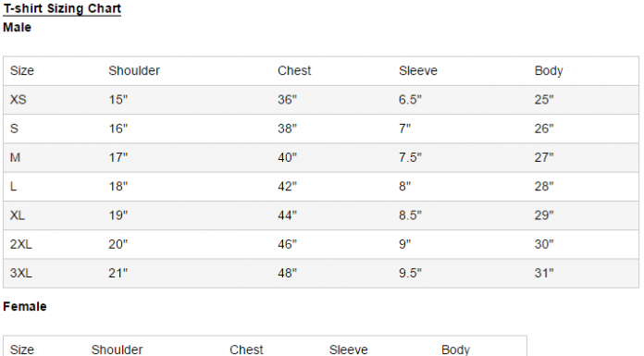The width and height of the screenshot is (644, 356).
Task: Click the 7" sleeve value for size S
Action: (x=404, y=129)
